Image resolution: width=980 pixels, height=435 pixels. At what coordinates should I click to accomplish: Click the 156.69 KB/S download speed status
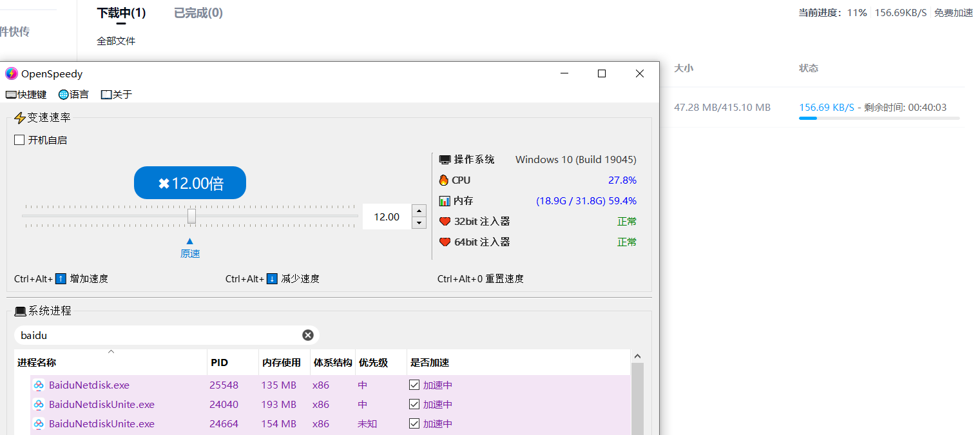(827, 108)
